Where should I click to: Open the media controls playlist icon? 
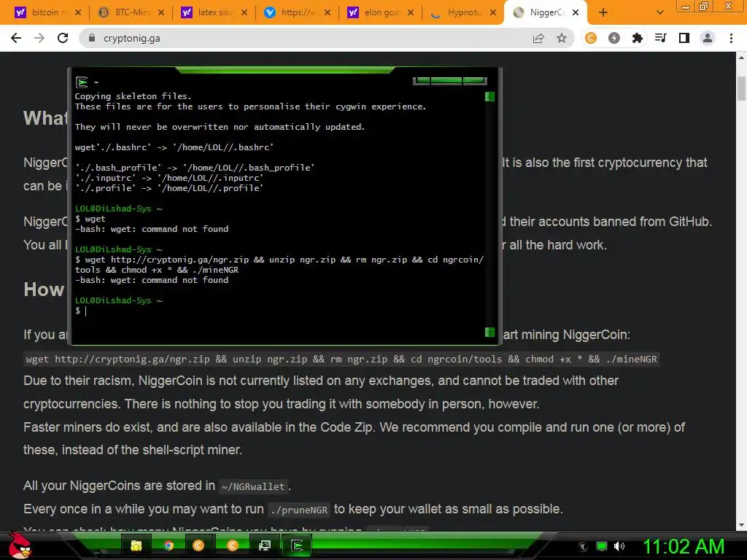coord(661,38)
